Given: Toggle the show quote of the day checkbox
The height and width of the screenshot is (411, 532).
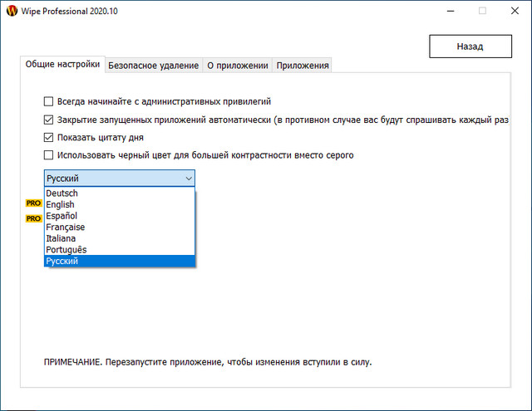Looking at the screenshot, I should (49, 137).
